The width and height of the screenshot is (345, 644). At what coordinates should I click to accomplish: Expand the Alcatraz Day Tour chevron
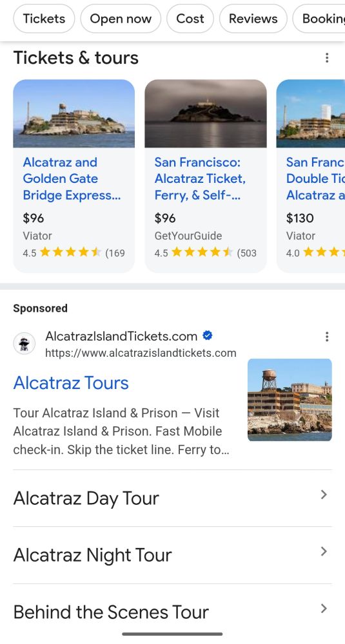324,495
